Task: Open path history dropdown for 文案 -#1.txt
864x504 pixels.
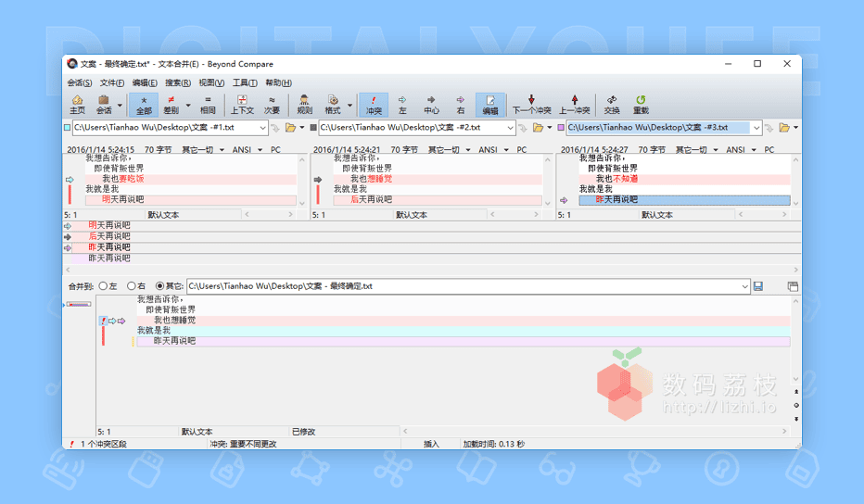Action: [262, 128]
